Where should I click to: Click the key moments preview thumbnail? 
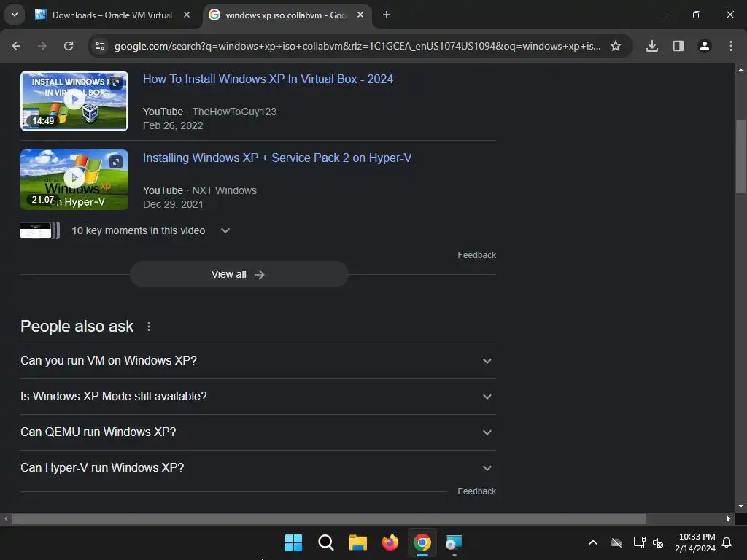point(40,230)
